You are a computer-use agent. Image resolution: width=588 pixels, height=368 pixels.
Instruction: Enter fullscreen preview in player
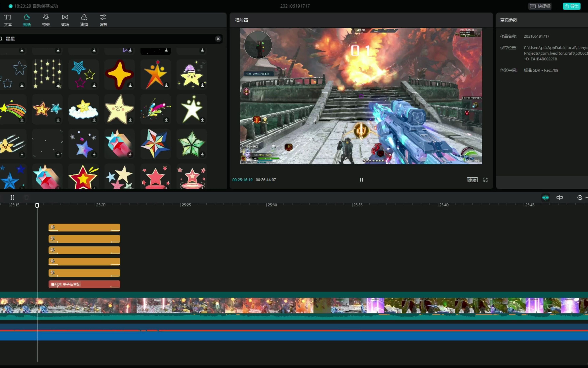coord(485,180)
